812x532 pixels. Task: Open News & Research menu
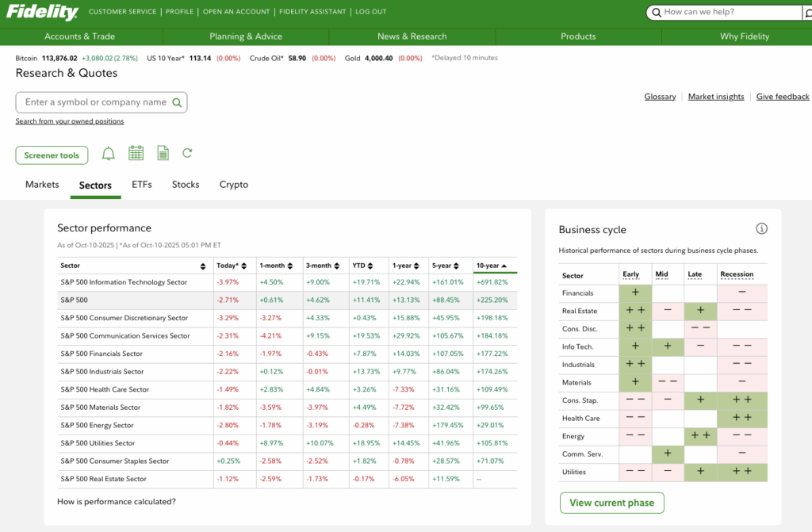click(412, 36)
